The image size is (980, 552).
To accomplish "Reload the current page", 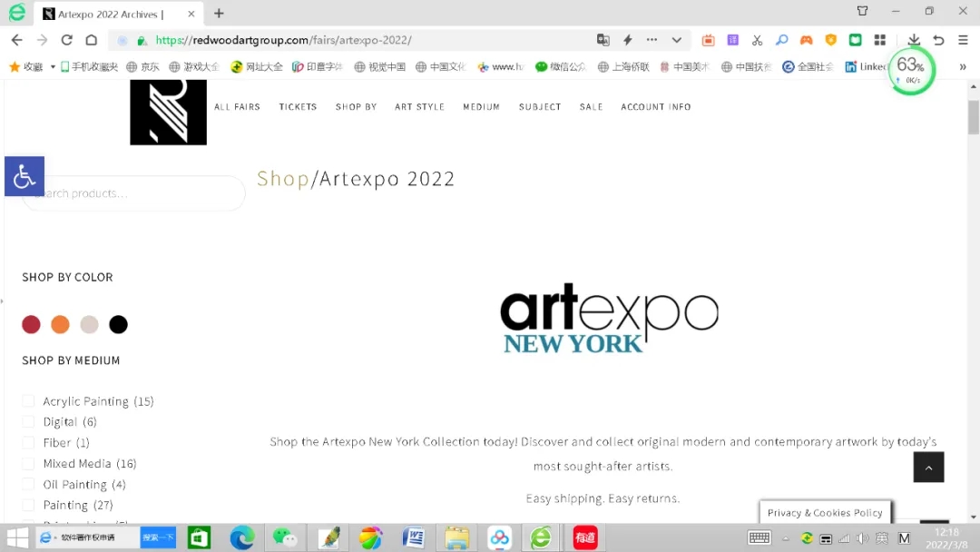I will pos(67,40).
